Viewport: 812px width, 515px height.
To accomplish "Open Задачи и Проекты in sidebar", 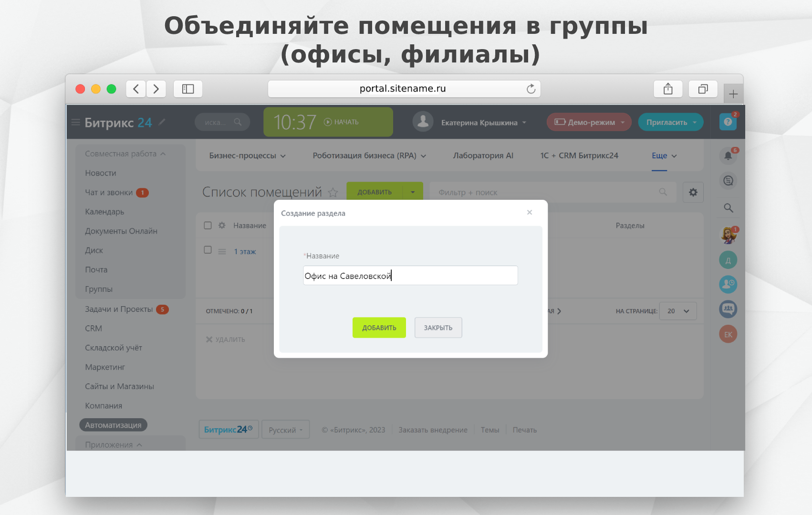I will [119, 309].
